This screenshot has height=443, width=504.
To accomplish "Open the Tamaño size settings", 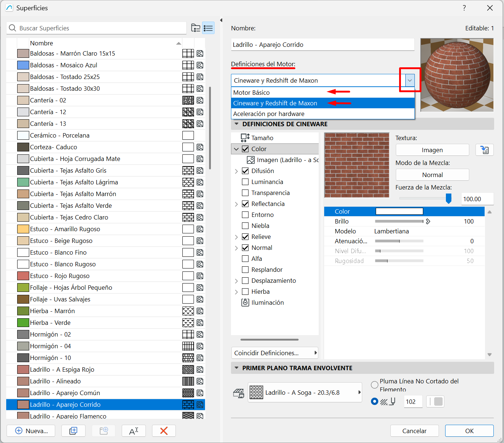I will pyautogui.click(x=262, y=138).
